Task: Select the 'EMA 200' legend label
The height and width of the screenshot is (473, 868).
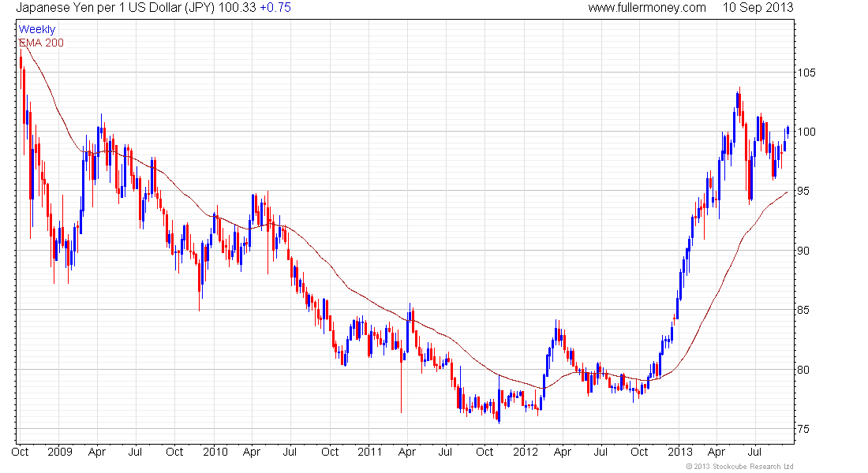Action: pos(42,43)
